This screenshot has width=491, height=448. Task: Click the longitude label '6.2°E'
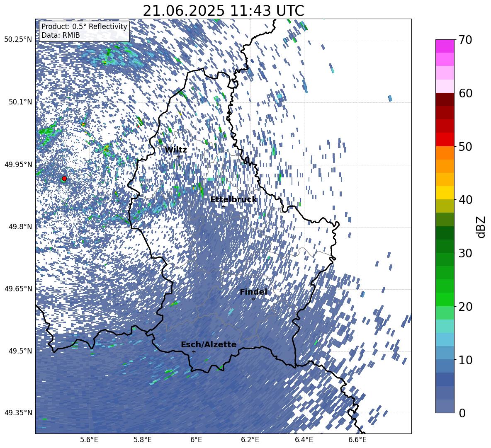(x=250, y=440)
